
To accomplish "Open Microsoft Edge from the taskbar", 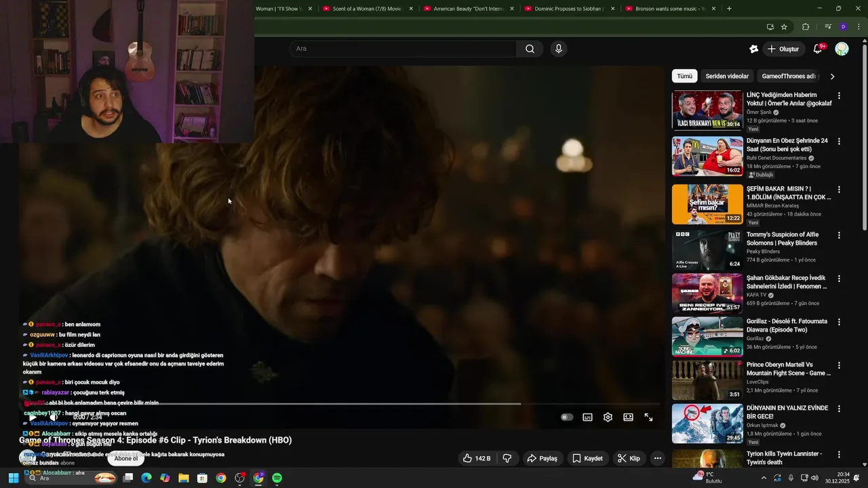I will tap(146, 478).
